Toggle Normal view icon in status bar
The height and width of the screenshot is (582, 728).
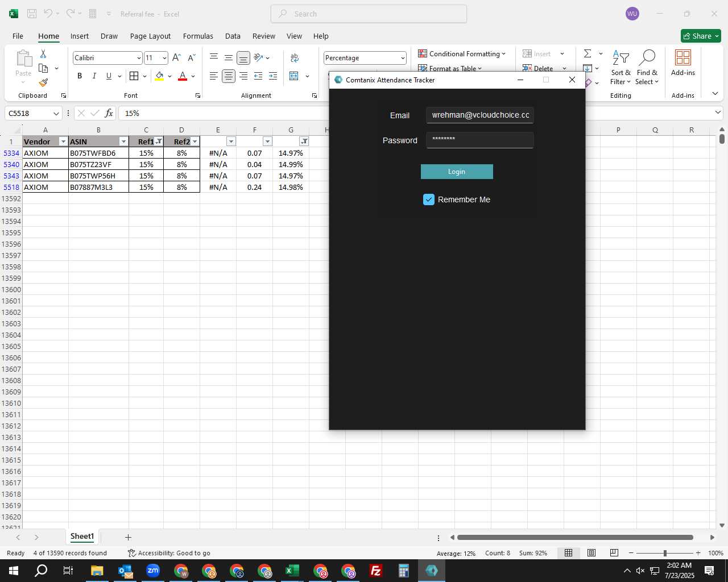click(568, 553)
